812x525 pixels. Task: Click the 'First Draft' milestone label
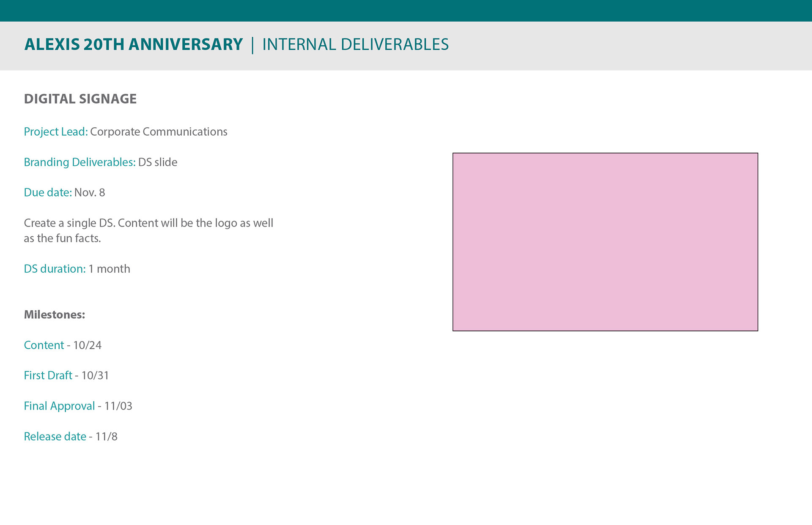coord(48,375)
